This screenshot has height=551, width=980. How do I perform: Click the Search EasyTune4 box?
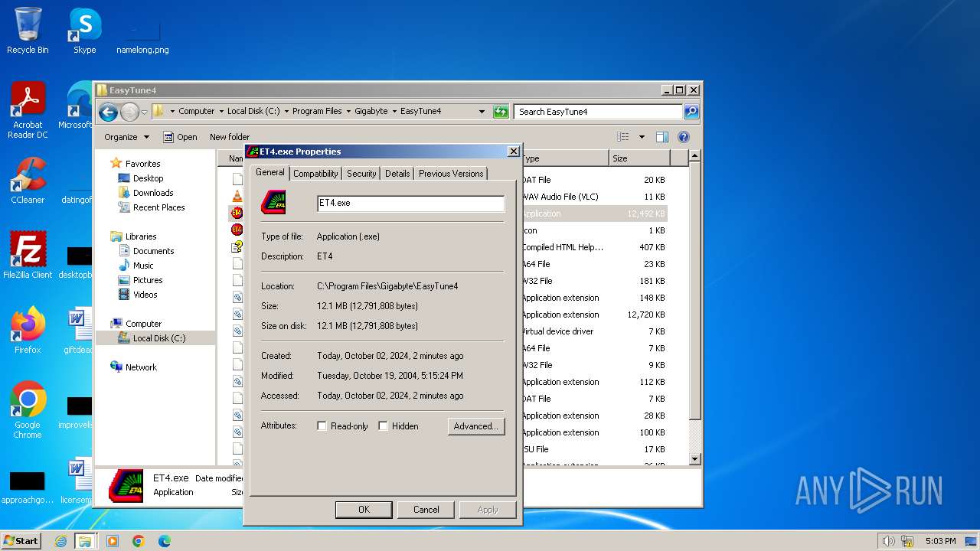(598, 112)
